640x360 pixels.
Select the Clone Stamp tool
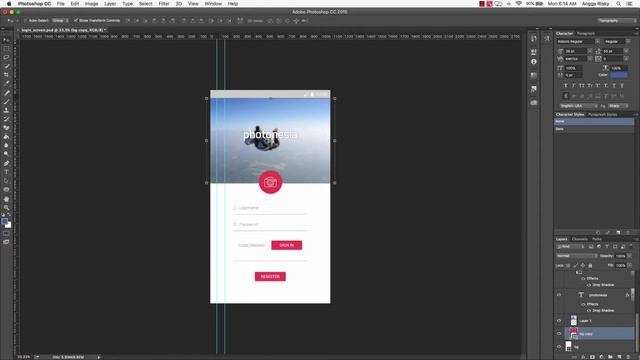pyautogui.click(x=6, y=110)
